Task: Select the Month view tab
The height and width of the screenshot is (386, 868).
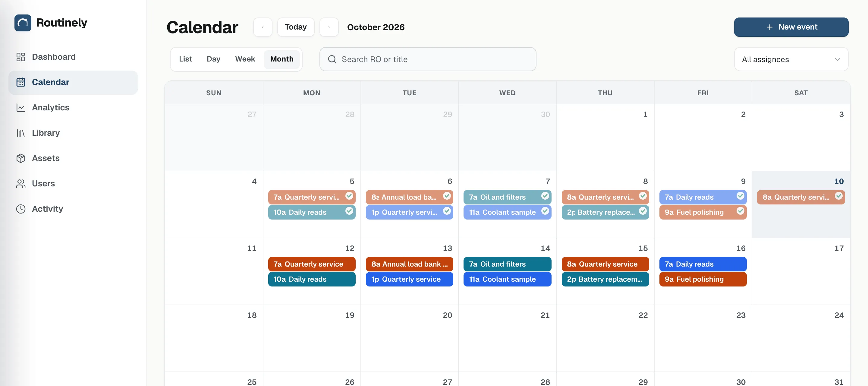Action: [x=282, y=59]
